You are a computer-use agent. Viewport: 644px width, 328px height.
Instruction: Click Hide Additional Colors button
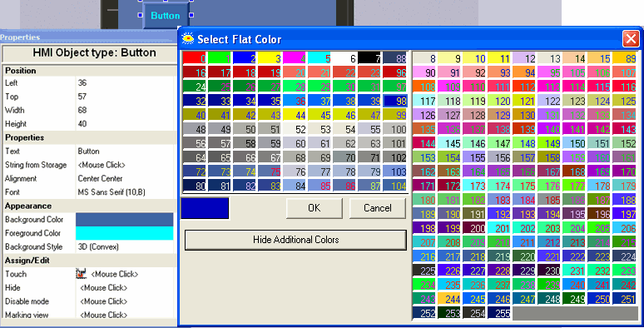coord(295,240)
